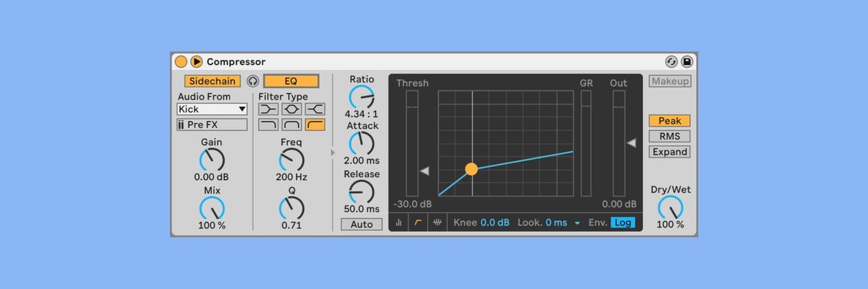
Task: Click the Freq knob
Action: pos(292,160)
